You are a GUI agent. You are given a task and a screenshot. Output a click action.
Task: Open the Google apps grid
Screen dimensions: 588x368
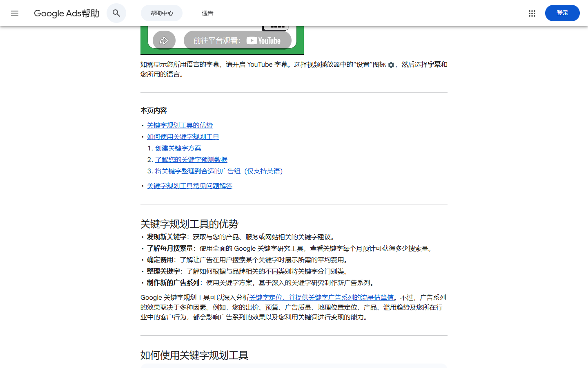[532, 13]
